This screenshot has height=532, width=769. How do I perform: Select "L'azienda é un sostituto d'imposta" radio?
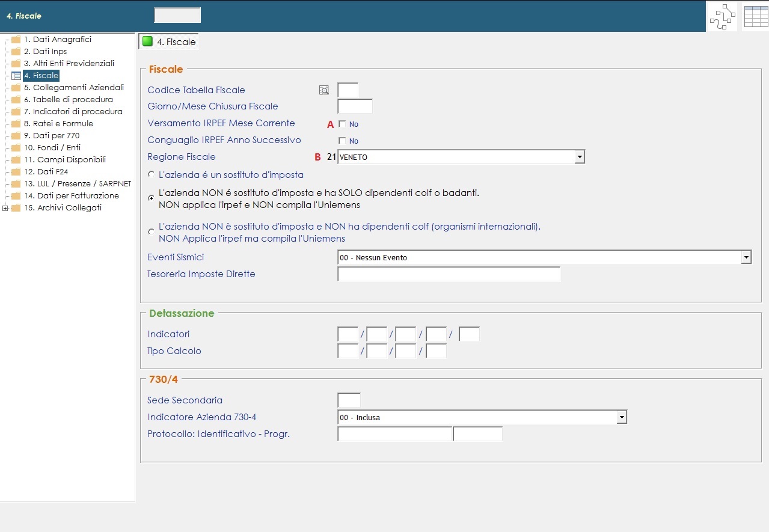click(x=151, y=174)
